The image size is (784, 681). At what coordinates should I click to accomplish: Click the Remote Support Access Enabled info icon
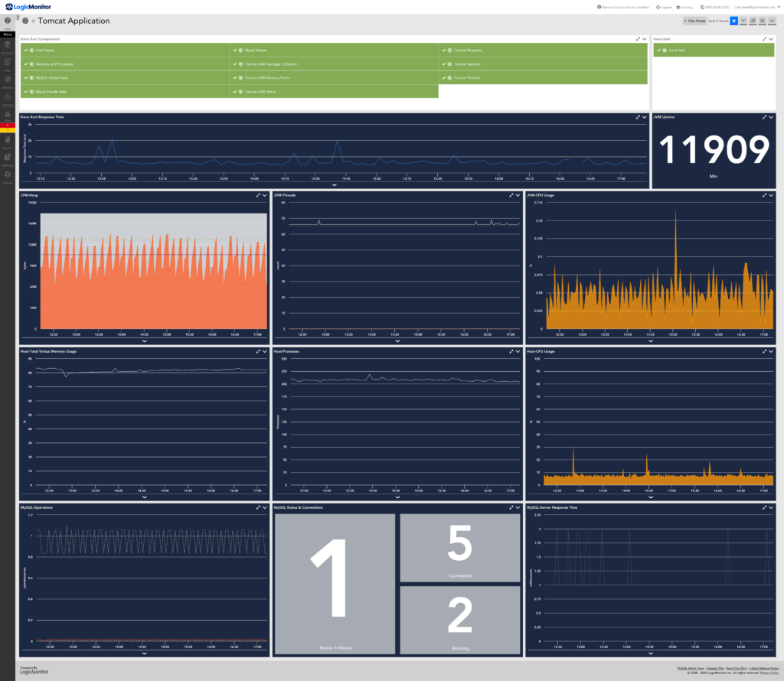coord(599,7)
